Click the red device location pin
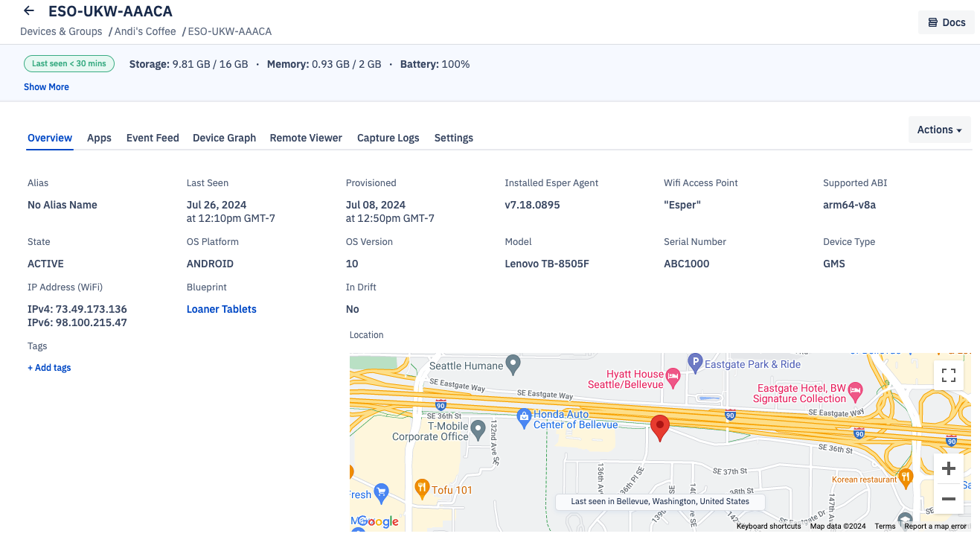Screen dimensions: 980x557 point(660,428)
